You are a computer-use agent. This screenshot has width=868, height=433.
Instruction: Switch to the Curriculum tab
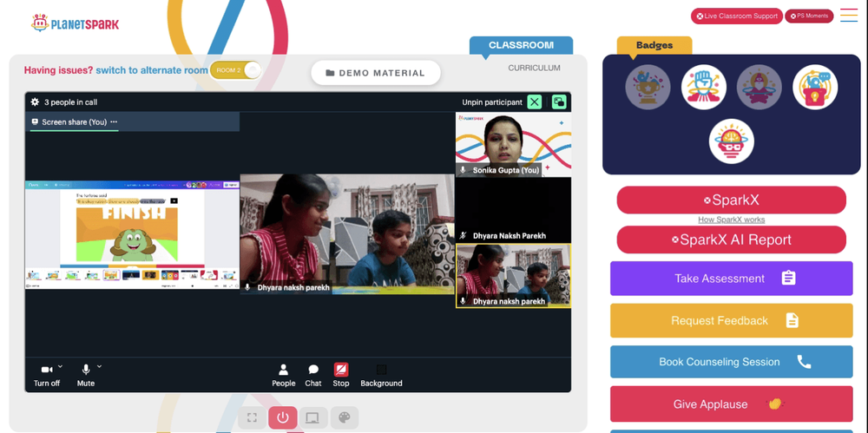click(534, 68)
